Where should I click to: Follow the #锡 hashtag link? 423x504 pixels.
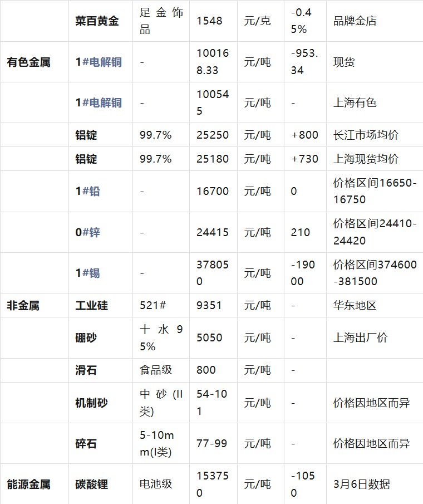click(91, 273)
